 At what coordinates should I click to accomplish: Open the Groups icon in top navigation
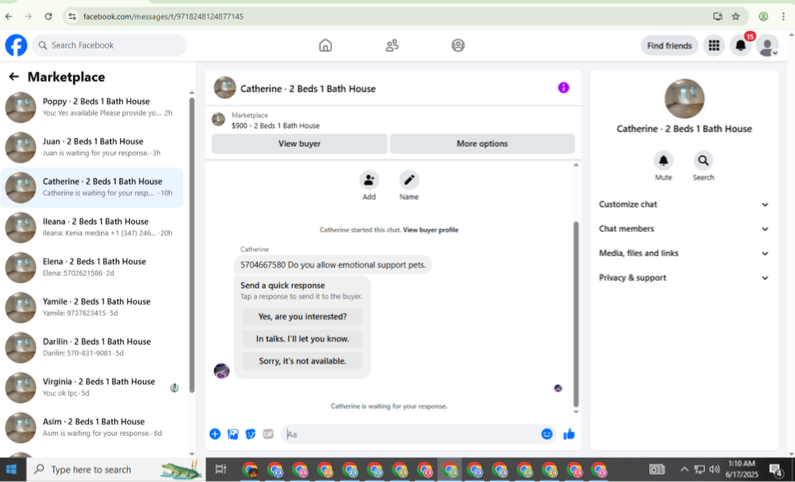pos(458,46)
